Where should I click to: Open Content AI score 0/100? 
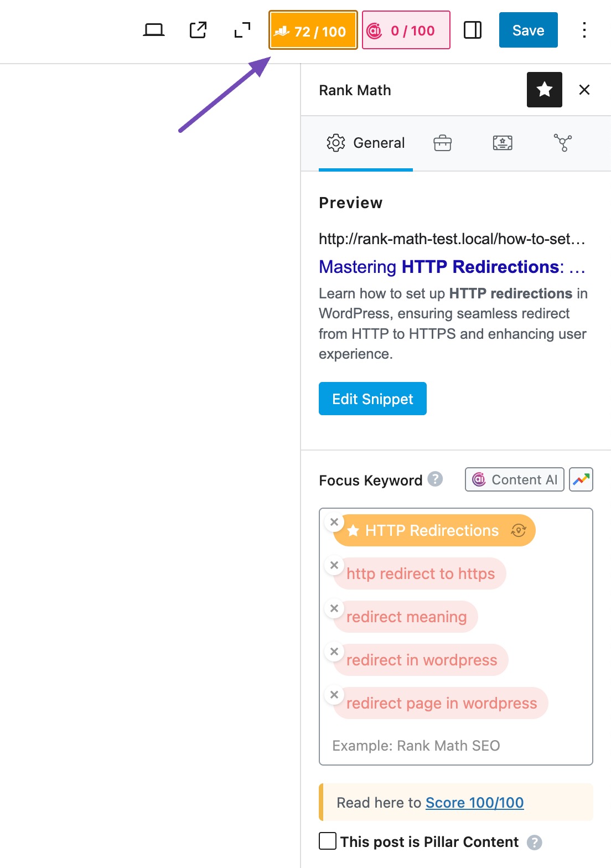406,30
